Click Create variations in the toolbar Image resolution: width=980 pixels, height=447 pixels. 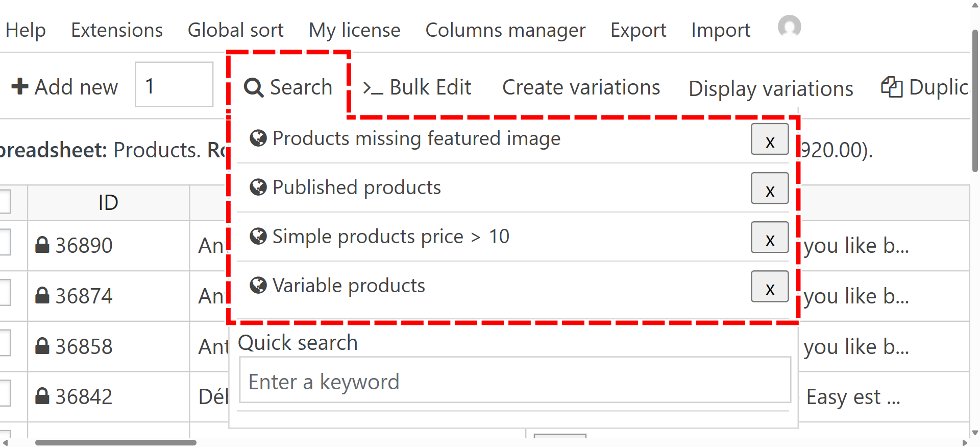click(x=581, y=87)
